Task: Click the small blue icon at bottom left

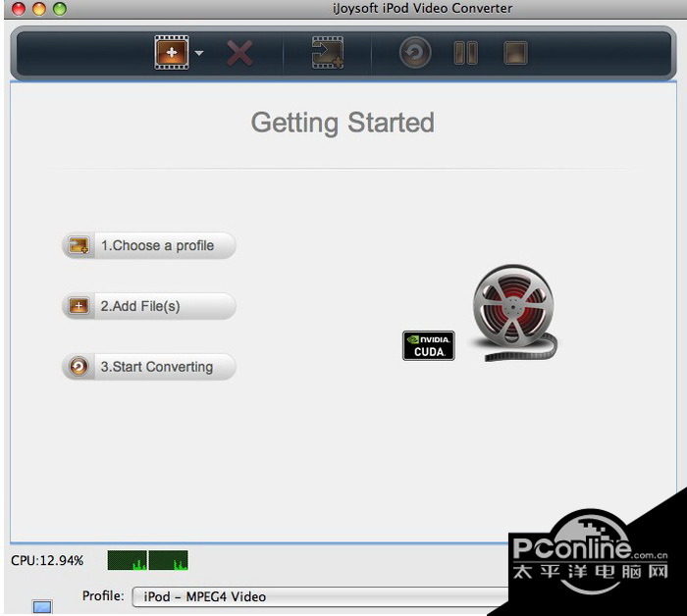Action: pos(42,607)
